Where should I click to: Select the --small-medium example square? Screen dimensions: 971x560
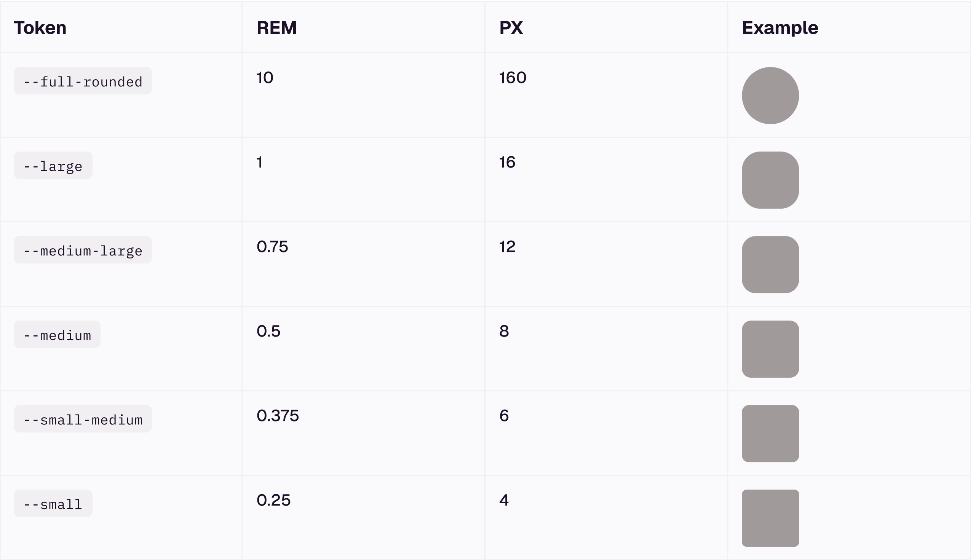[x=770, y=434]
